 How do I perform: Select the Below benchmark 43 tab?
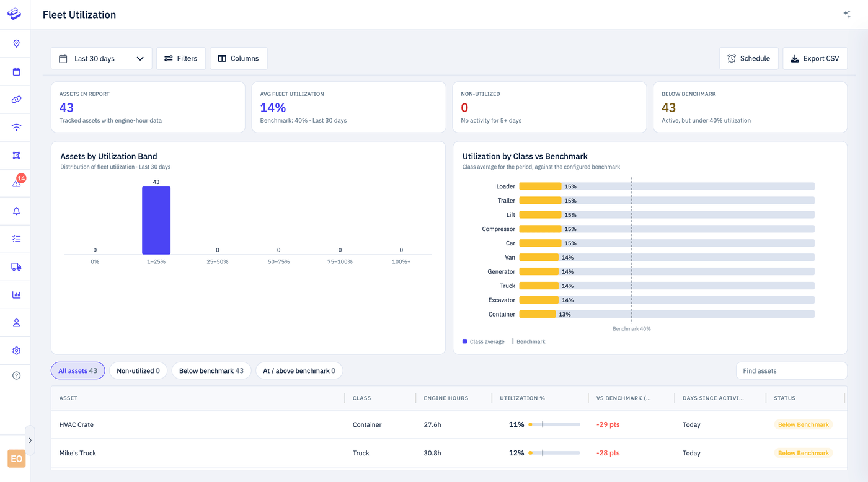point(211,370)
